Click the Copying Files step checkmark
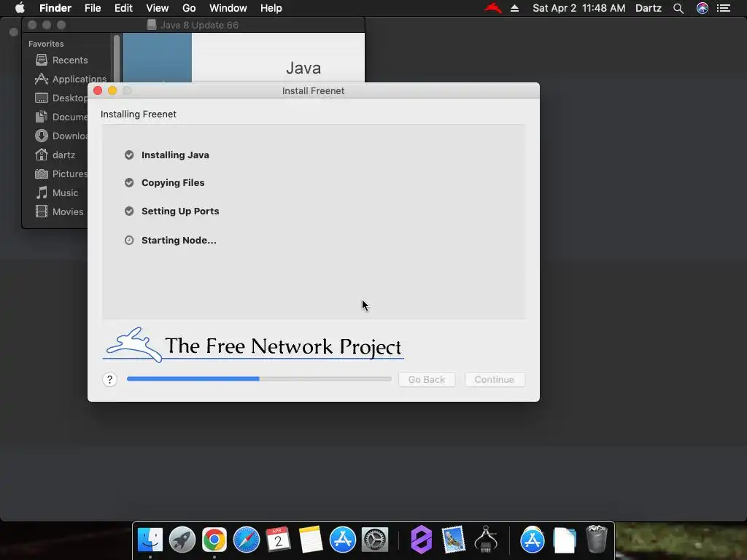The height and width of the screenshot is (560, 747). (x=129, y=183)
